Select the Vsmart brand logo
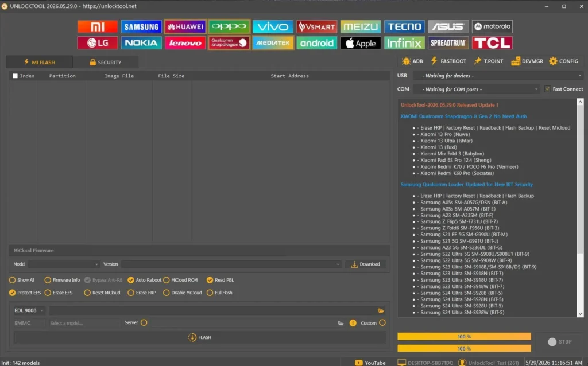 317,26
